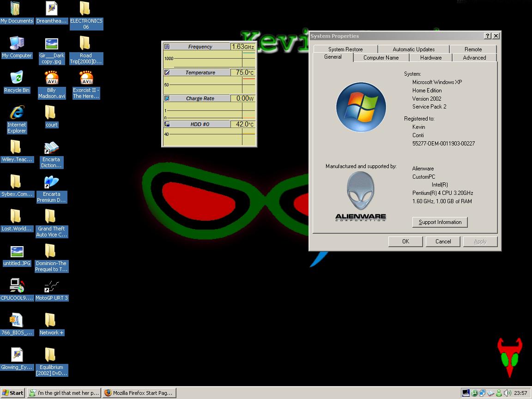The height and width of the screenshot is (399, 532).
Task: Click the green Messenger tray icon
Action: (x=499, y=393)
